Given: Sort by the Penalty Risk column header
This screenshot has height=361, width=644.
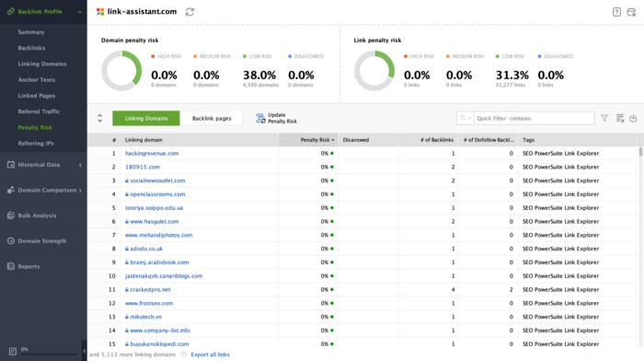Looking at the screenshot, I should click(315, 140).
